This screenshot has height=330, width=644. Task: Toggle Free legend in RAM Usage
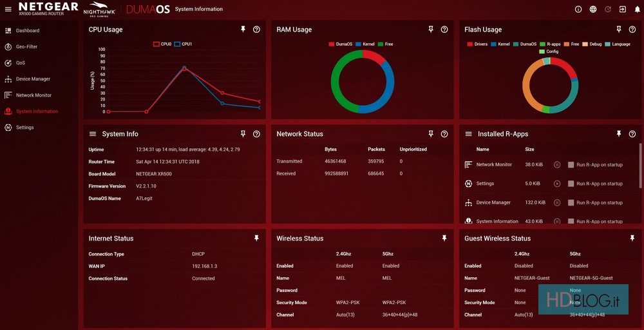(x=386, y=44)
